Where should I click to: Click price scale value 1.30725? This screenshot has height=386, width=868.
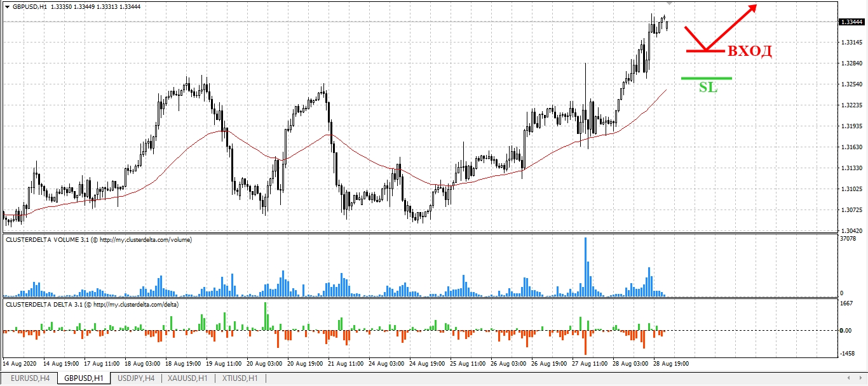pyautogui.click(x=851, y=210)
